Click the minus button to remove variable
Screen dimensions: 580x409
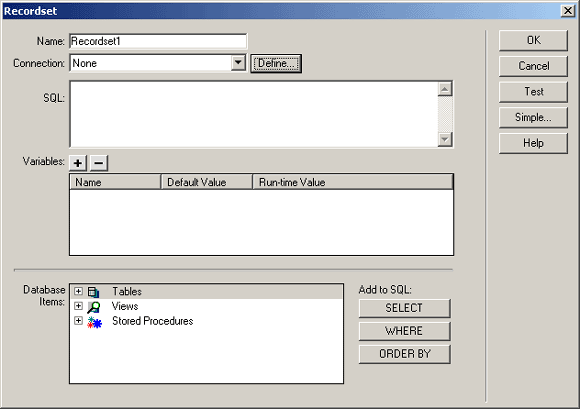click(x=99, y=163)
